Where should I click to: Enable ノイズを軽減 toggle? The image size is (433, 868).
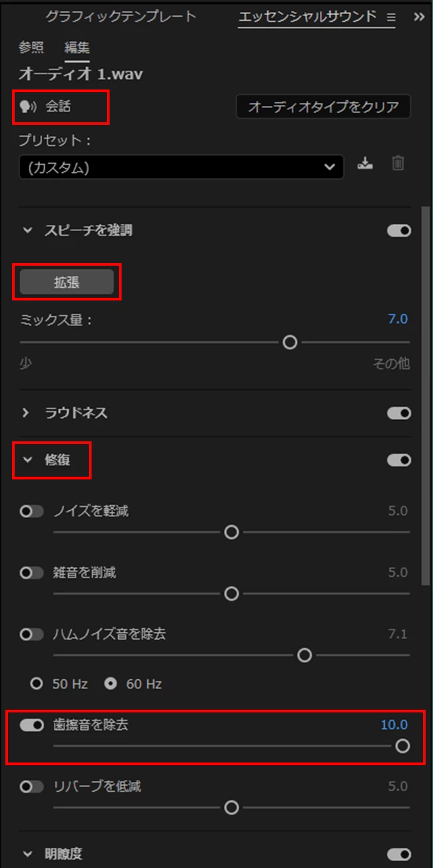pos(31,511)
